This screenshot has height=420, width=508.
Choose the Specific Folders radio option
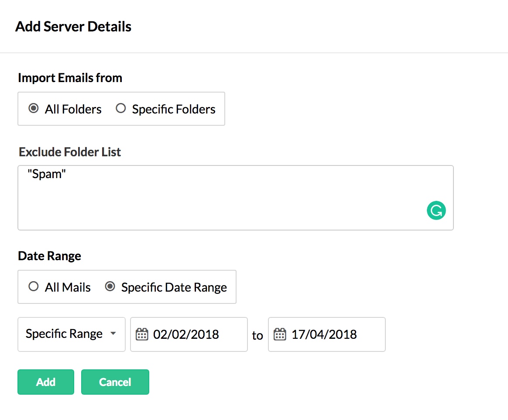coord(121,109)
